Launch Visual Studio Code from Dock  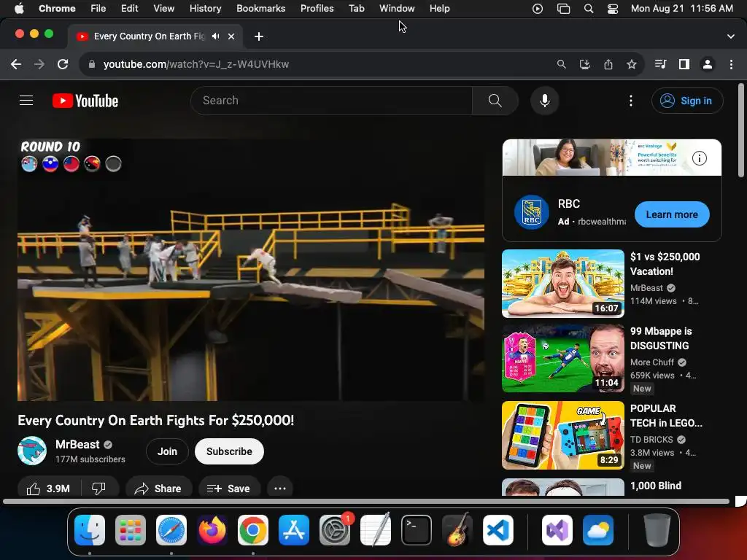tap(498, 530)
